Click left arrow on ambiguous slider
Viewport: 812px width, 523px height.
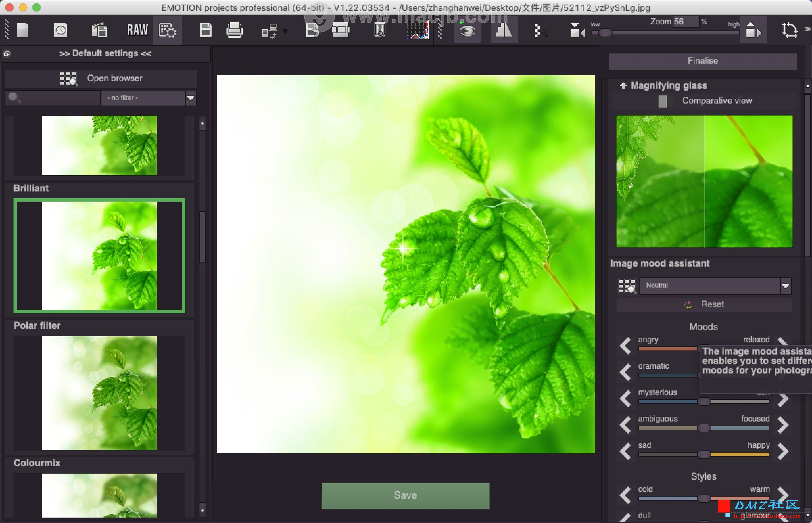pyautogui.click(x=625, y=425)
